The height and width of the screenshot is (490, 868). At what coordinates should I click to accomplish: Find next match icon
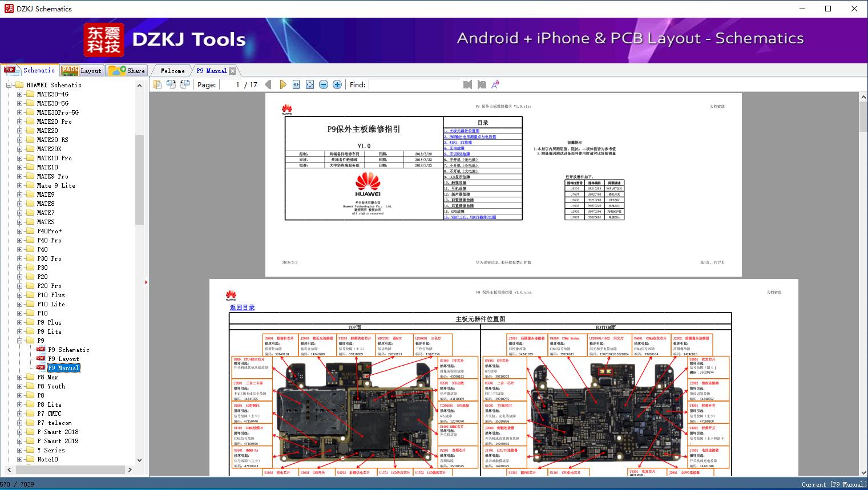pyautogui.click(x=482, y=84)
